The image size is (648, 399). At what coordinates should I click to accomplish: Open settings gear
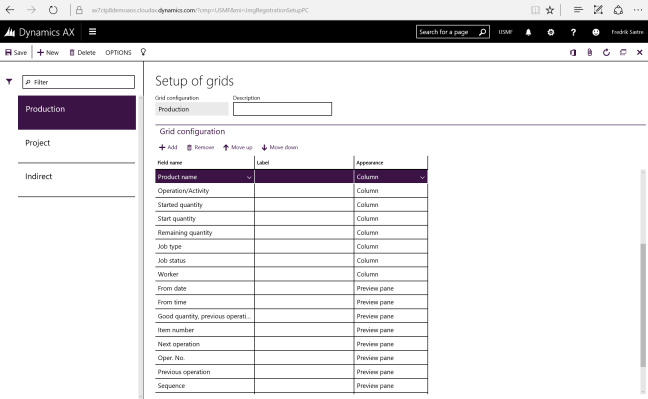pyautogui.click(x=551, y=32)
